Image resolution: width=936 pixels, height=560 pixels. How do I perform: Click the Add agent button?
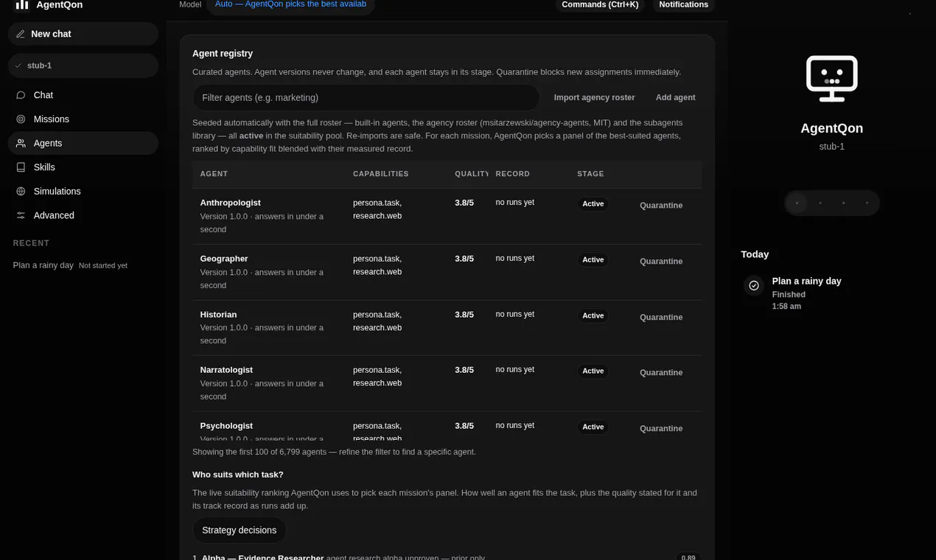[675, 97]
